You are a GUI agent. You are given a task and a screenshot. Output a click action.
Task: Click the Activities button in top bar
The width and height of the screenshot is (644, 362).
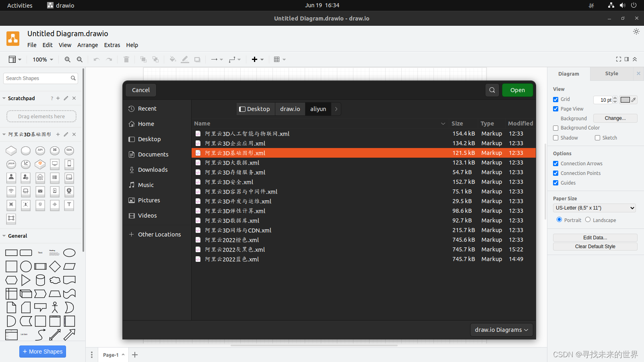[20, 5]
